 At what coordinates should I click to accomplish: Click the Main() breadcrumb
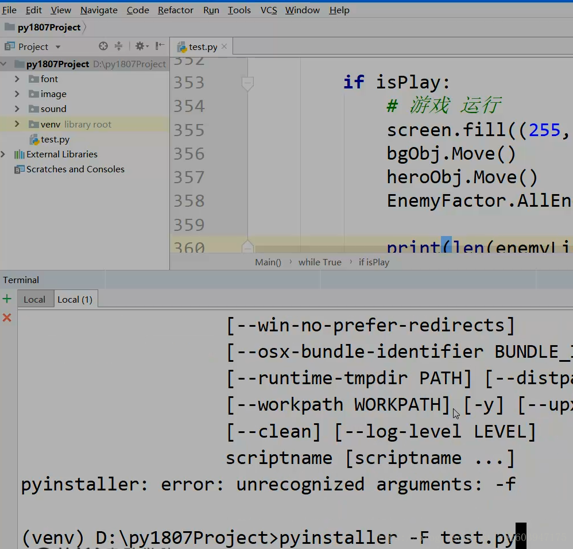point(268,262)
